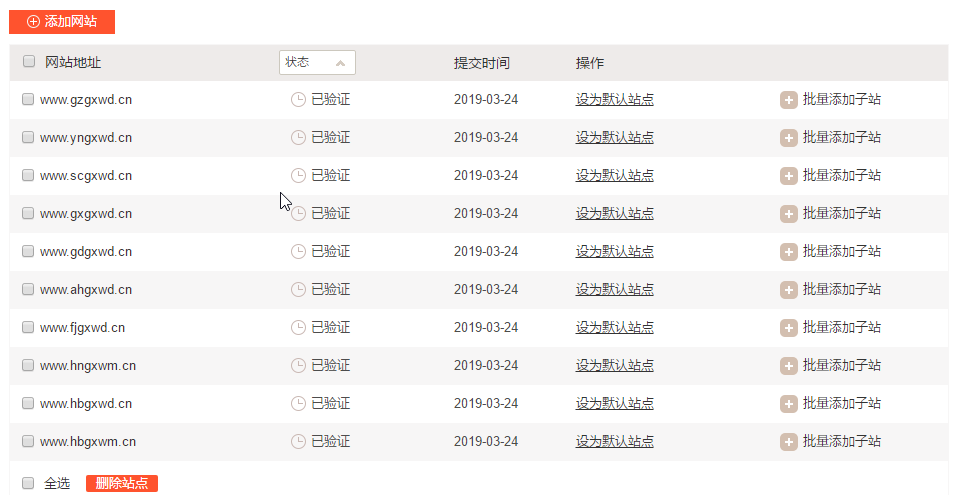Select the www.gxgxwd.cn row checkbox
The height and width of the screenshot is (495, 957).
pos(28,213)
